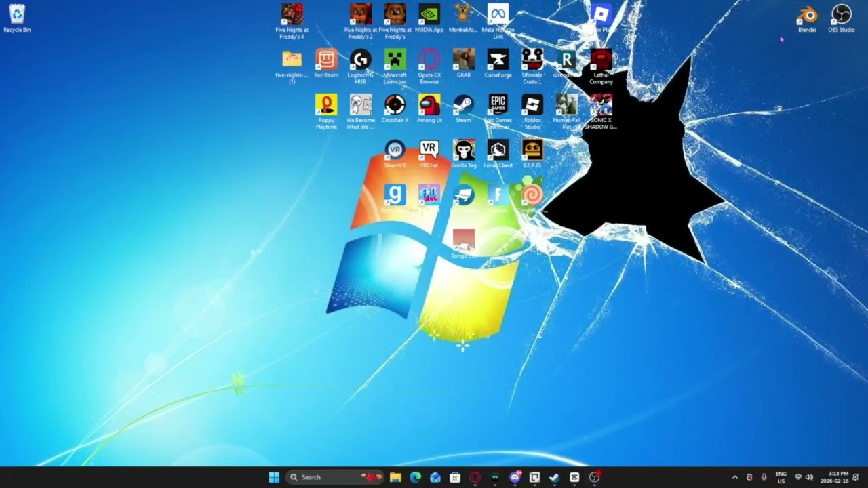Open the Wi-Fi network tray icon
868x488 pixels.
798,477
